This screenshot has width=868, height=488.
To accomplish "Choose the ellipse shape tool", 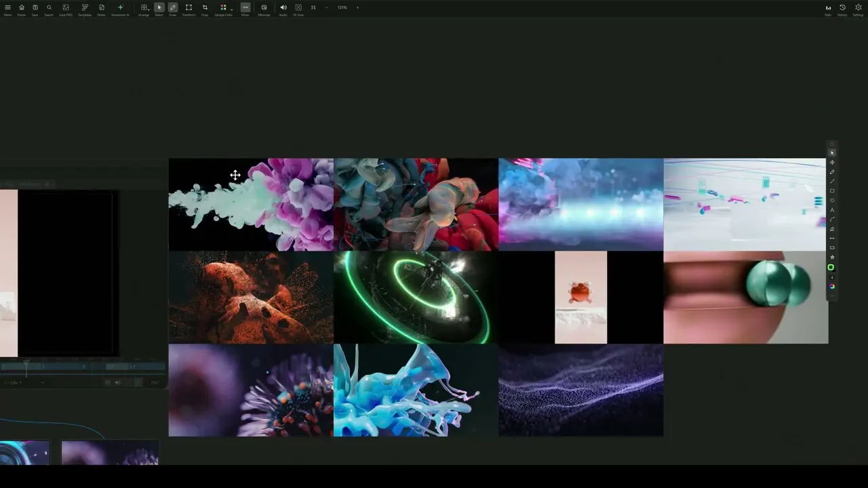I will pos(832,201).
